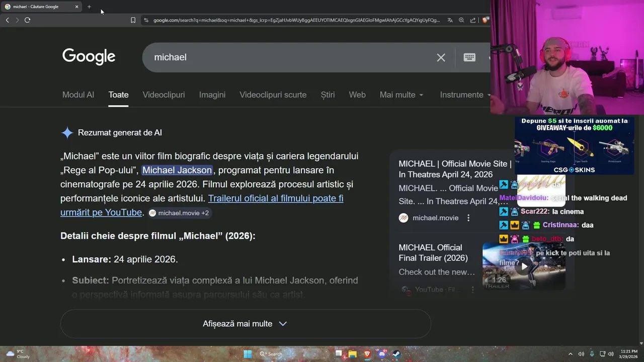Select the michael - Căutare Google browser tab
Image resolution: width=644 pixels, height=362 pixels.
[x=41, y=7]
